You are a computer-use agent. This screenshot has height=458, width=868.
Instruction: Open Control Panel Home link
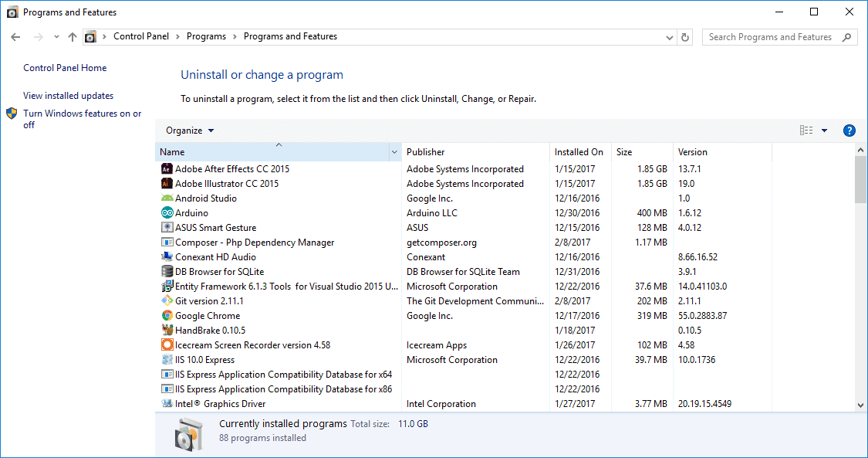65,68
